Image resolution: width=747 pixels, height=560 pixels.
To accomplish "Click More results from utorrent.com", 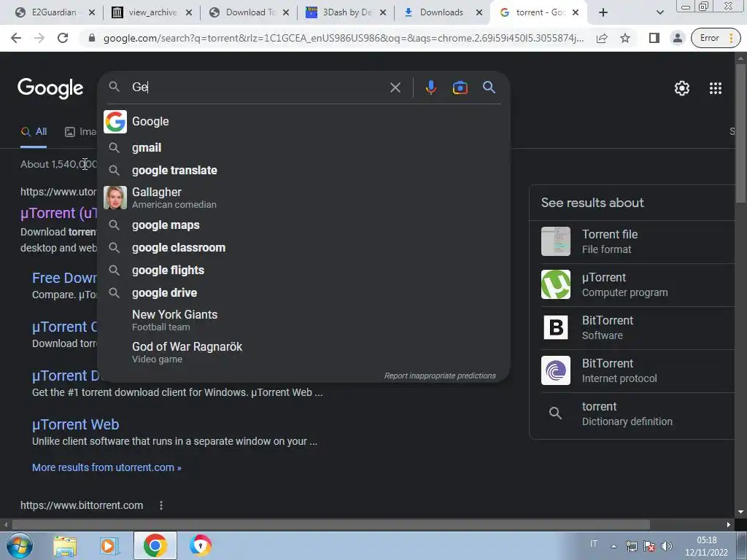I will point(107,467).
